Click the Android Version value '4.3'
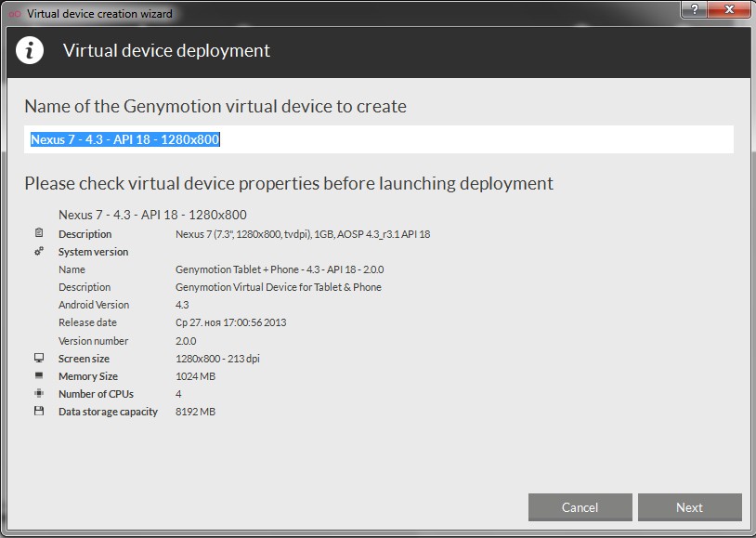756x538 pixels. (x=182, y=305)
